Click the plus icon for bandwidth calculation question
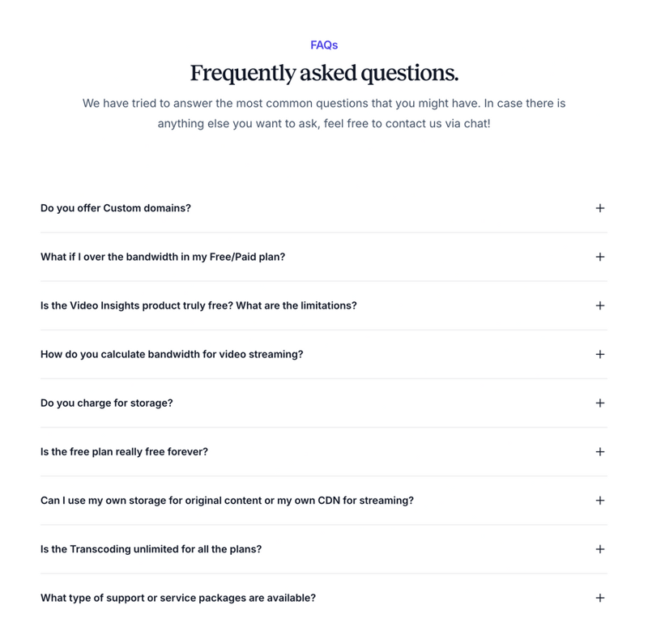The image size is (648, 644). pos(599,355)
